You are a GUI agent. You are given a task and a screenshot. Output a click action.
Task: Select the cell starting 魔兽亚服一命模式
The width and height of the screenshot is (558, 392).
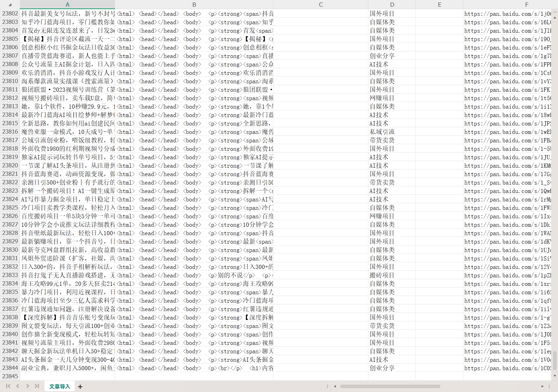pyautogui.click(x=68, y=131)
